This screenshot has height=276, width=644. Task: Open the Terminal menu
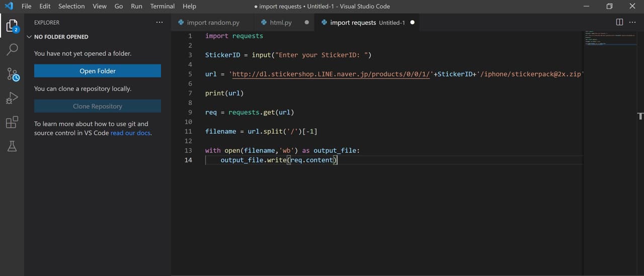pyautogui.click(x=162, y=6)
